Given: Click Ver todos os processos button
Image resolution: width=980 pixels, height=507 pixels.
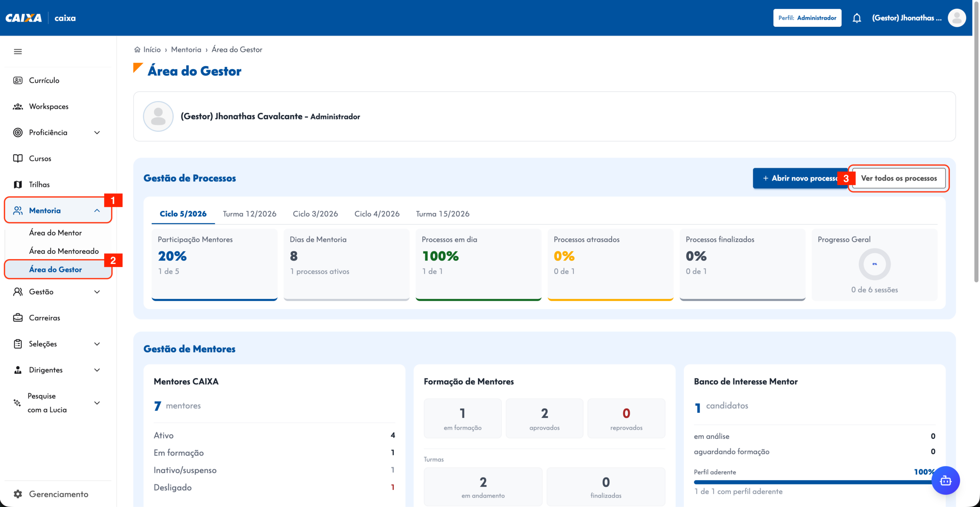Looking at the screenshot, I should [x=899, y=178].
